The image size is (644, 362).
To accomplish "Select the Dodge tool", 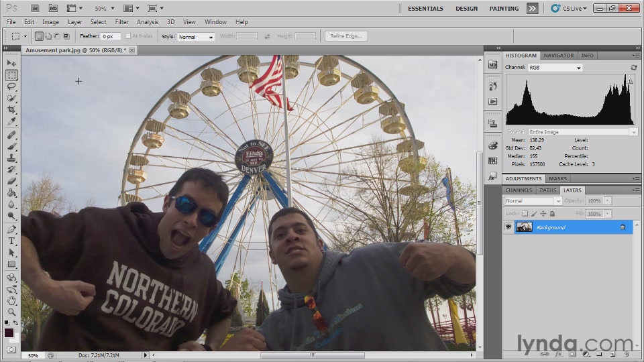I will click(11, 215).
